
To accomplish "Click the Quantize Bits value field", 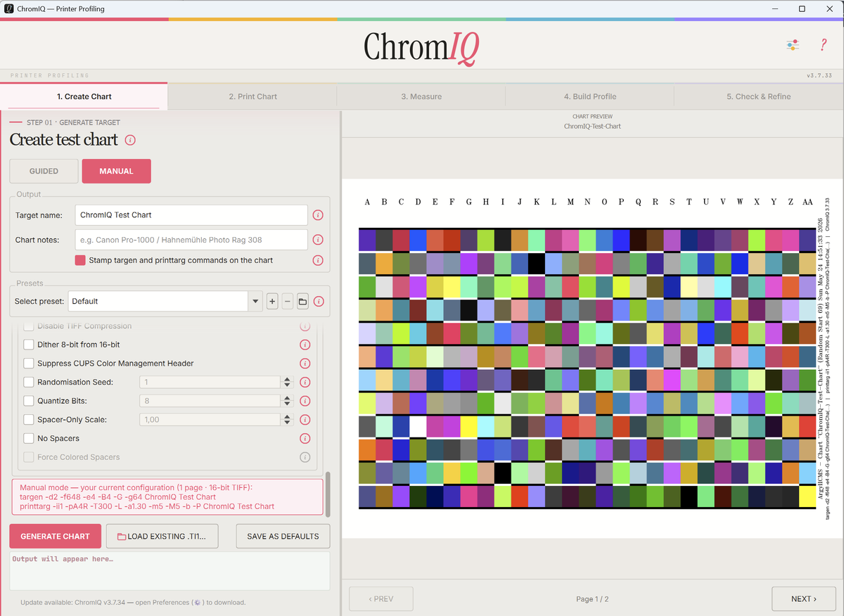I will [210, 401].
